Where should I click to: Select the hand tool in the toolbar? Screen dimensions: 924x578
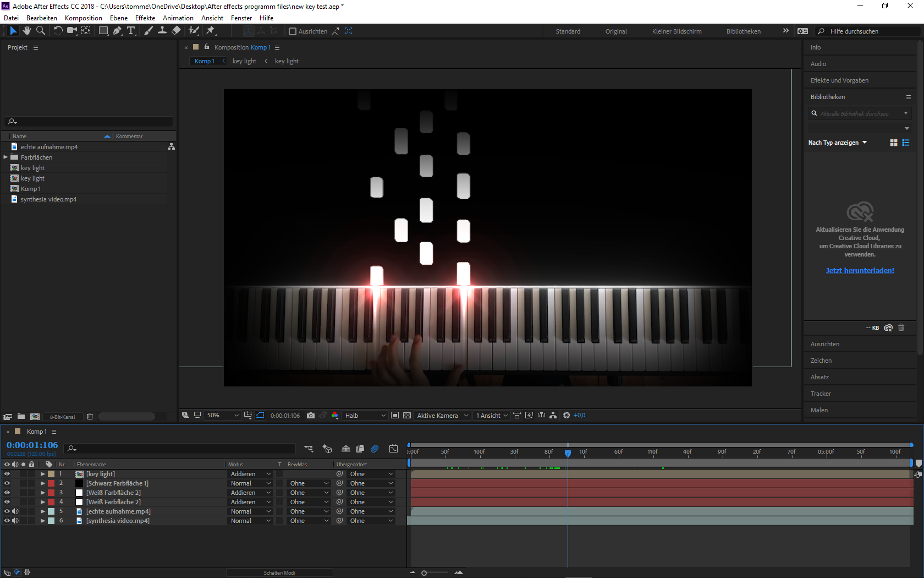(26, 31)
